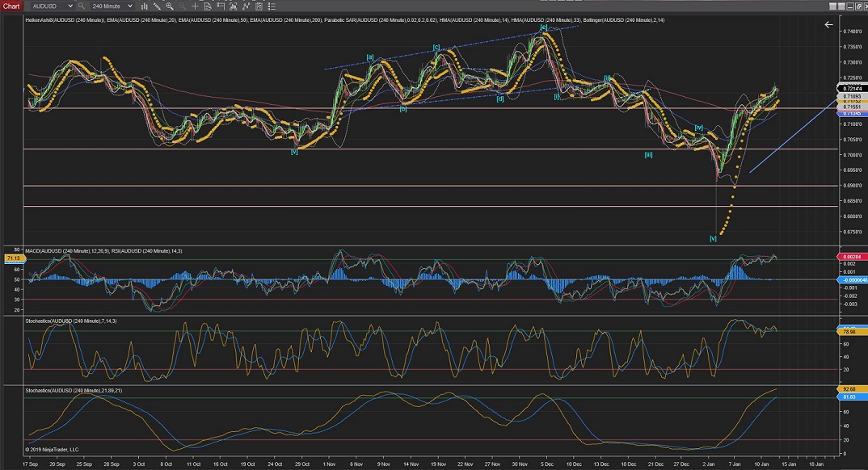This screenshot has width=868, height=470.
Task: Click the NinjaTrader copyright text
Action: point(52,450)
